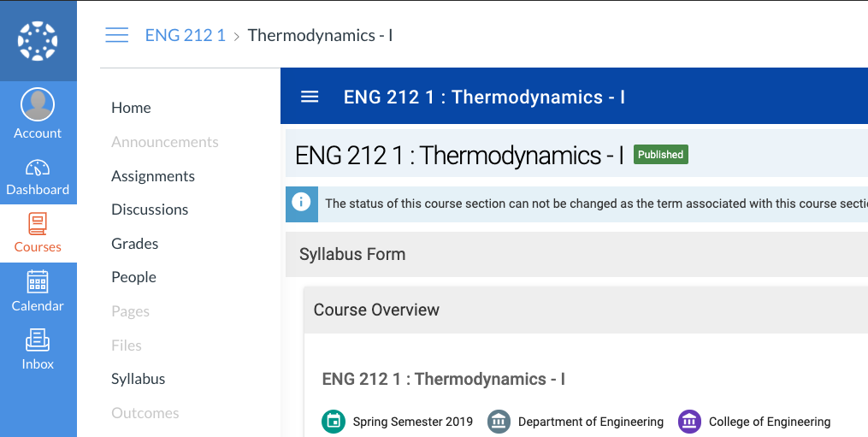Toggle the course navigation hamburger menu
Screen dimensions: 868x437
click(x=116, y=35)
